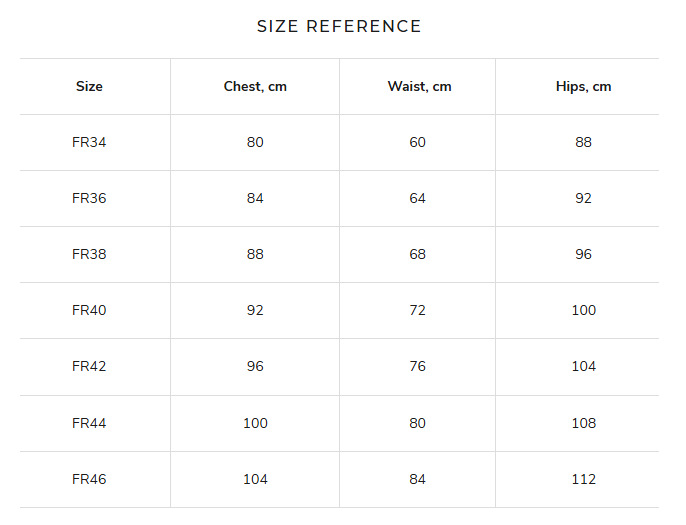Click waist value 76 in FR42 row
Screen dimensions: 686x525
point(417,366)
